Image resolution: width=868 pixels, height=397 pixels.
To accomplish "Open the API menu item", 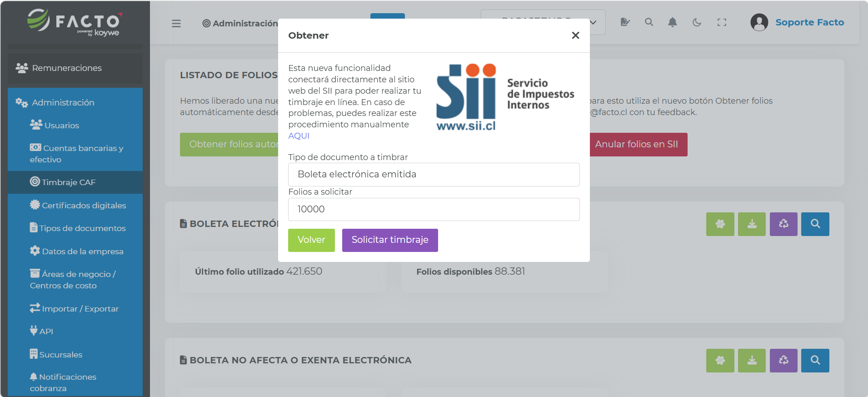I will tap(75, 331).
